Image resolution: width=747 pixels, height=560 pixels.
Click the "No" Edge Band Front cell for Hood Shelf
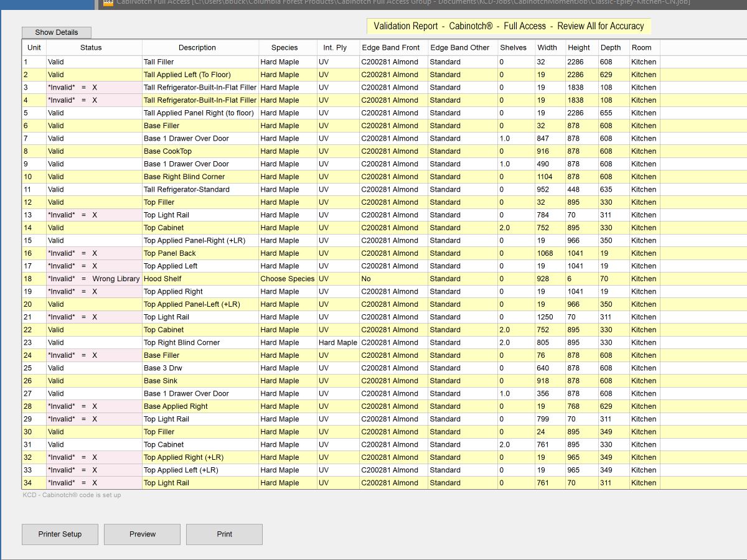coord(393,279)
